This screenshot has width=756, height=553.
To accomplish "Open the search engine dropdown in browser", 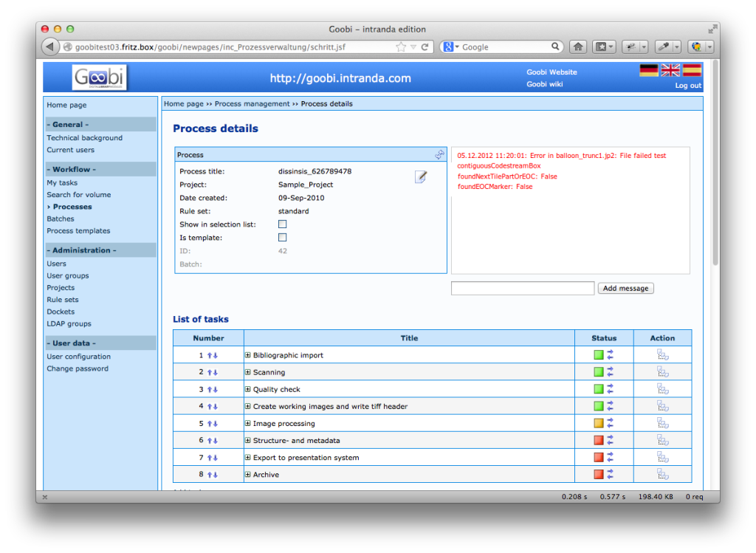I will pos(451,47).
